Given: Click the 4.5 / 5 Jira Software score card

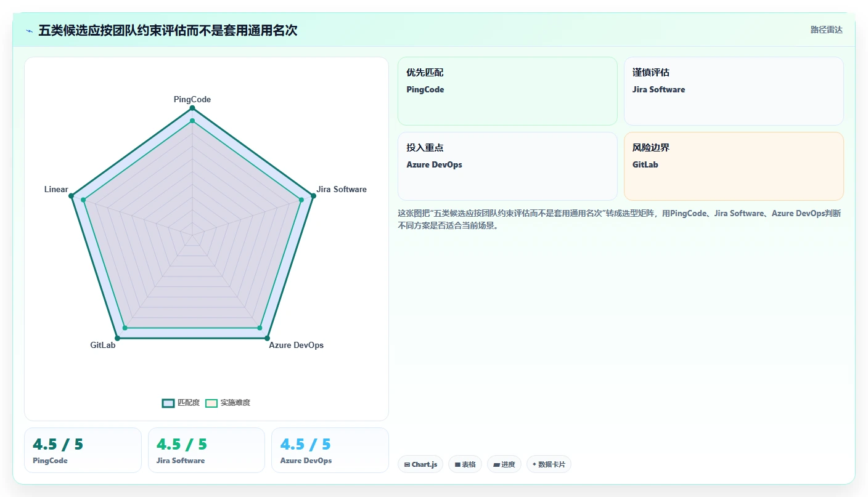Looking at the screenshot, I should coord(207,450).
